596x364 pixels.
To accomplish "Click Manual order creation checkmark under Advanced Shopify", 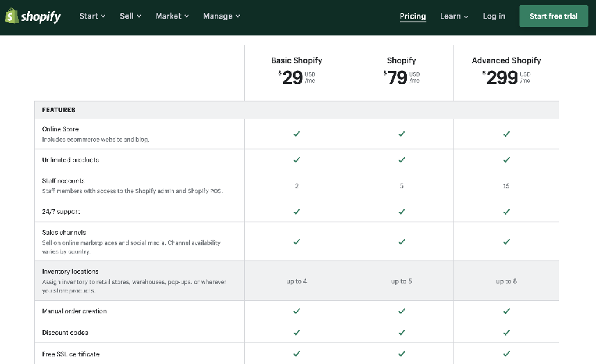I will pyautogui.click(x=506, y=311).
